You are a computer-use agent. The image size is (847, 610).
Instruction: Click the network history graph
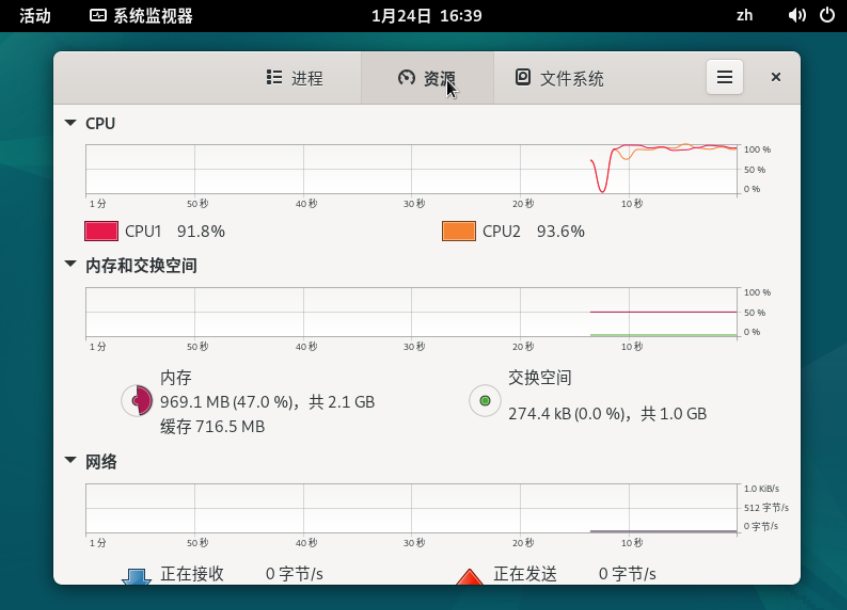click(412, 508)
